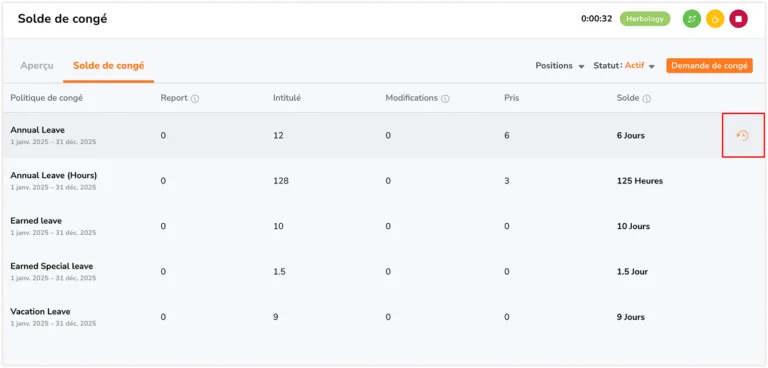Click the Intitulé column header
768x368 pixels.
tap(287, 98)
